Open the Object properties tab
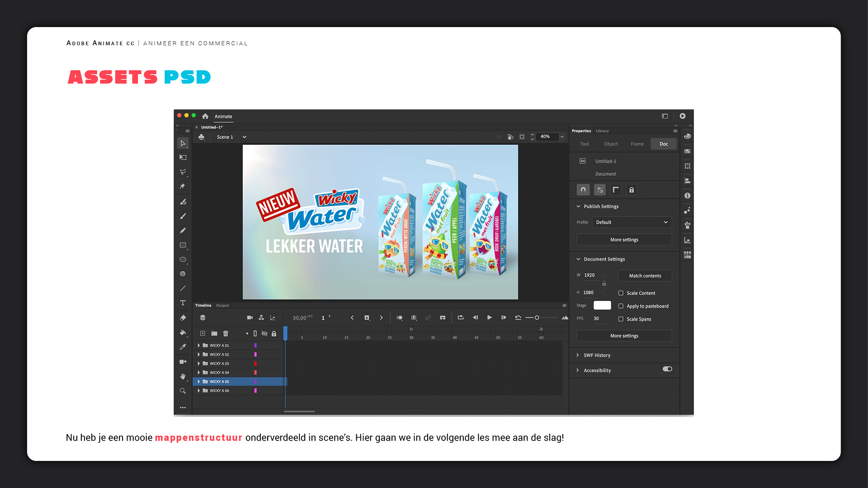 pyautogui.click(x=611, y=144)
